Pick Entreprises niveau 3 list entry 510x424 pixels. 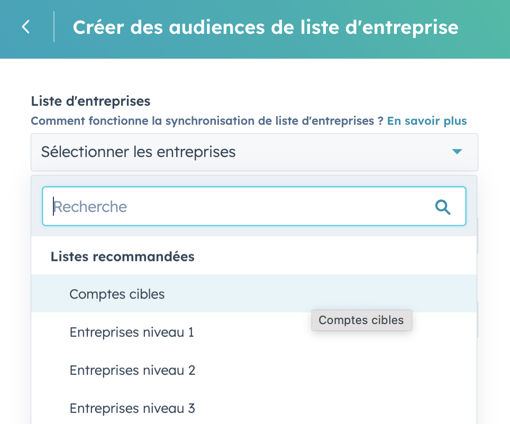tap(254, 408)
